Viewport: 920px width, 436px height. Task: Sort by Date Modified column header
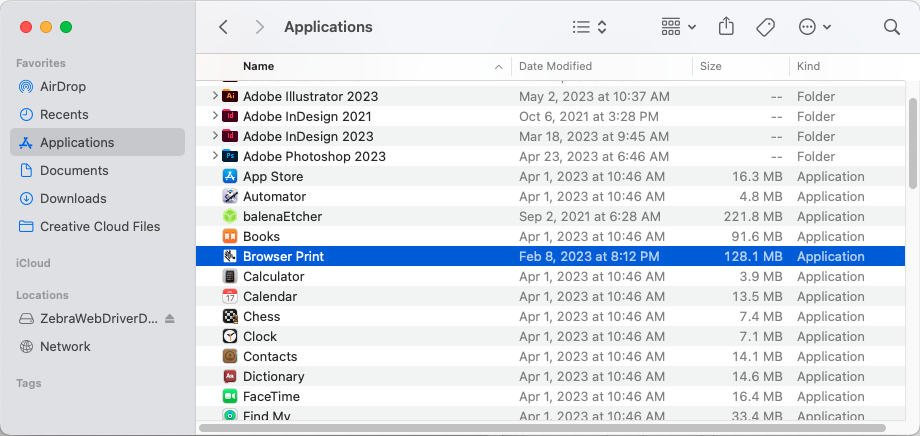[x=555, y=66]
